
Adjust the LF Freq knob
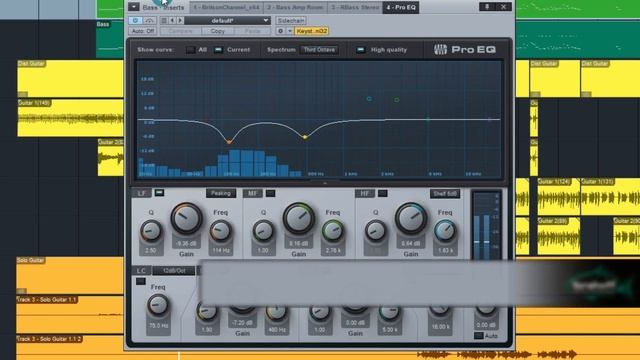pos(220,231)
